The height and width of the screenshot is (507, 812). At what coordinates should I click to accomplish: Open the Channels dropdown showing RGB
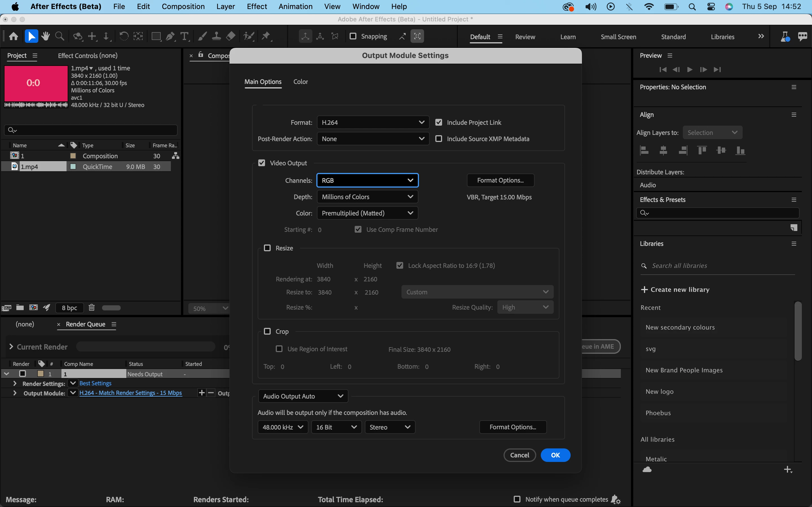(367, 180)
